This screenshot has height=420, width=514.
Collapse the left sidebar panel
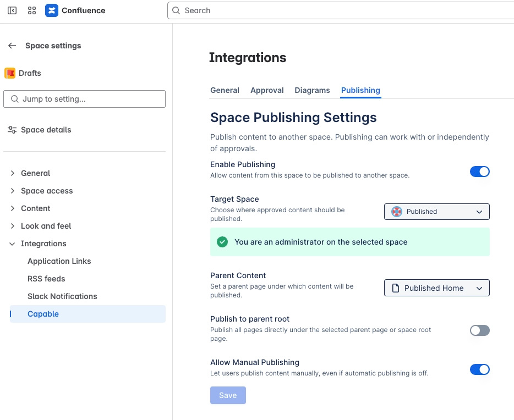pyautogui.click(x=12, y=10)
